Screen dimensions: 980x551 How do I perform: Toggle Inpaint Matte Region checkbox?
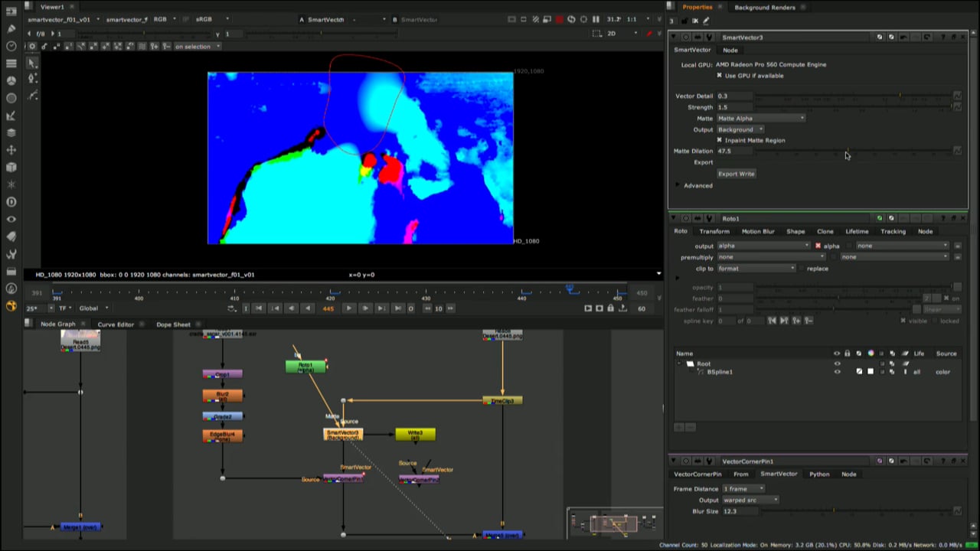(719, 140)
